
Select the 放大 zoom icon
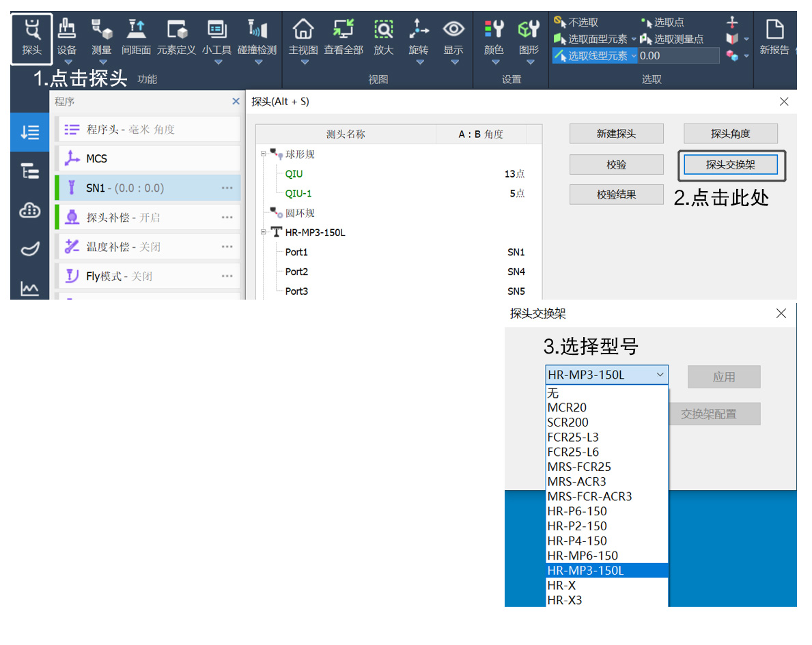(x=384, y=38)
